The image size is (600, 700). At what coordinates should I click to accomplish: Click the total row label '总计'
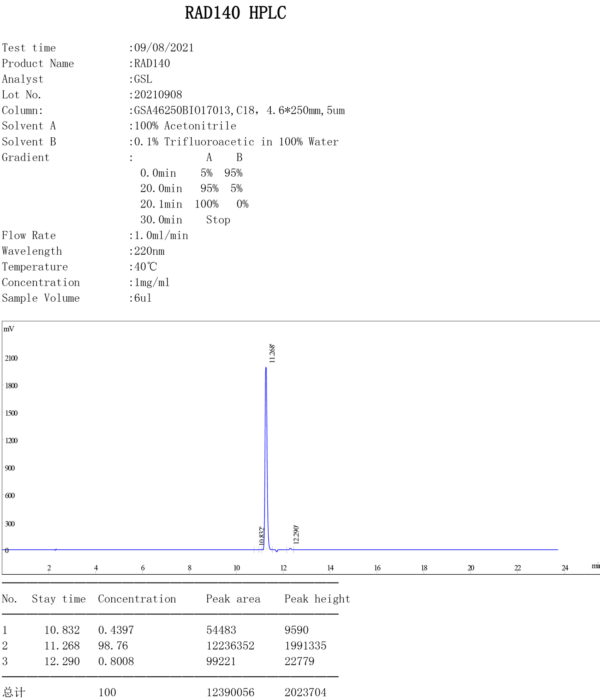[x=14, y=692]
